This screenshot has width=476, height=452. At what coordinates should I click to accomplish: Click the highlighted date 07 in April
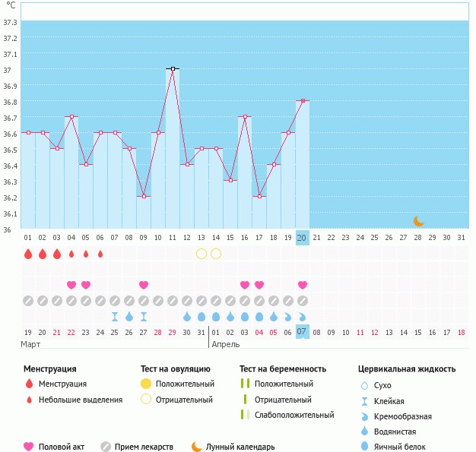tap(302, 332)
